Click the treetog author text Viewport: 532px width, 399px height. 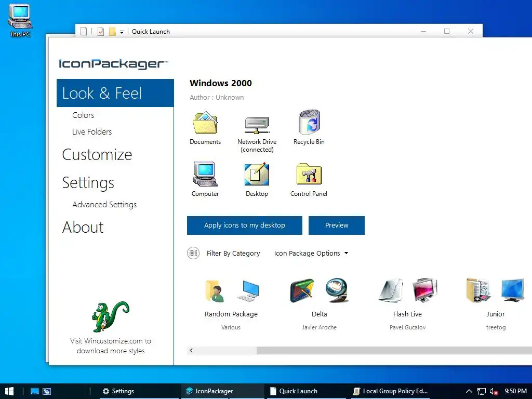[496, 327]
